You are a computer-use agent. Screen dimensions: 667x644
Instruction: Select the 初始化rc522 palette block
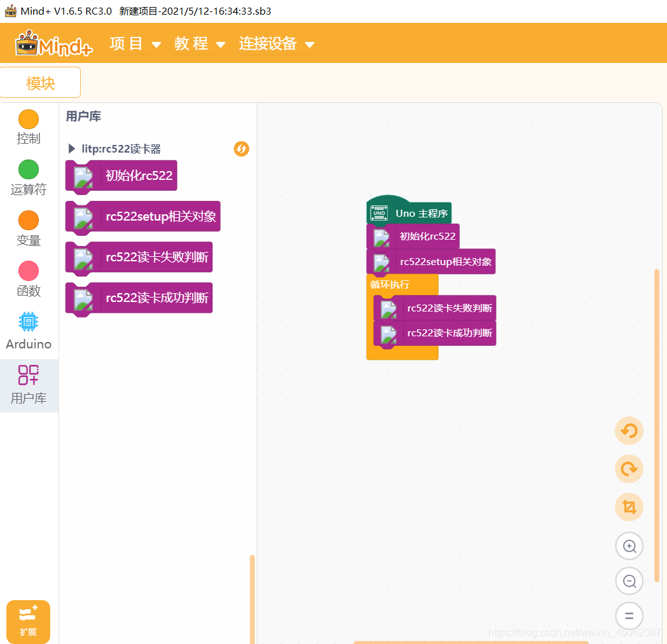(x=121, y=176)
